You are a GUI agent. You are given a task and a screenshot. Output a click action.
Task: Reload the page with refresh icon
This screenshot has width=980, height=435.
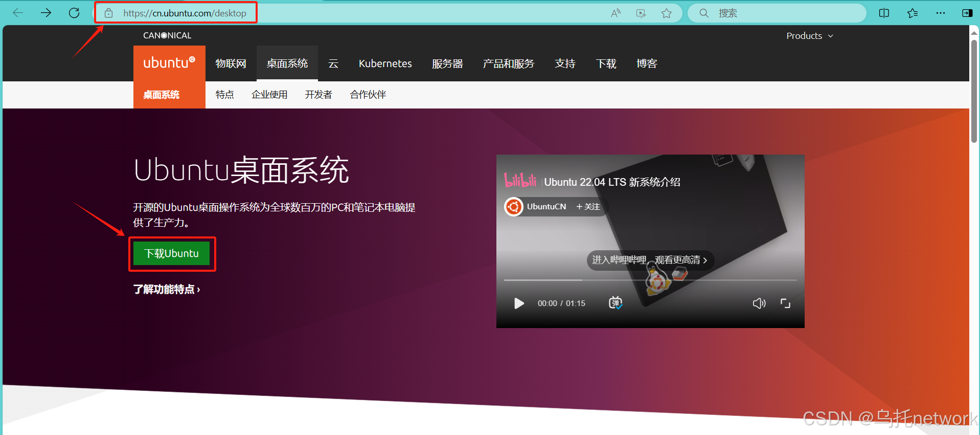74,13
